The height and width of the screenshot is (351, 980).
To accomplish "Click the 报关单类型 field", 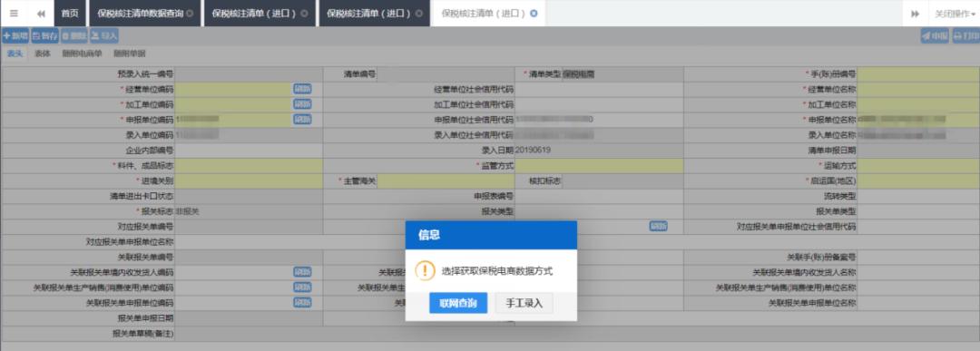I will click(x=918, y=211).
